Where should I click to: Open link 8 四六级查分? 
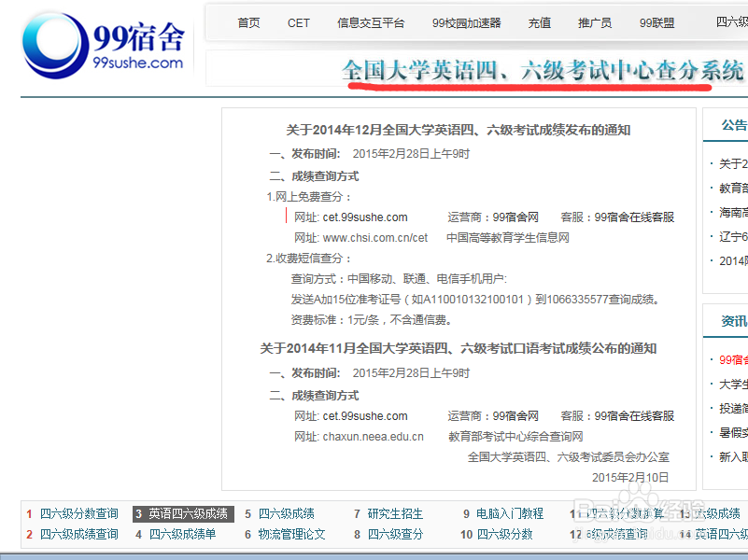pos(395,534)
